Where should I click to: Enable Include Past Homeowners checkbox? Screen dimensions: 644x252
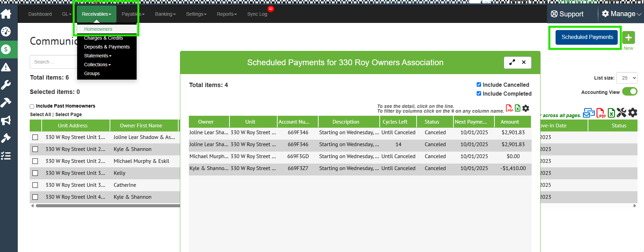click(32, 106)
